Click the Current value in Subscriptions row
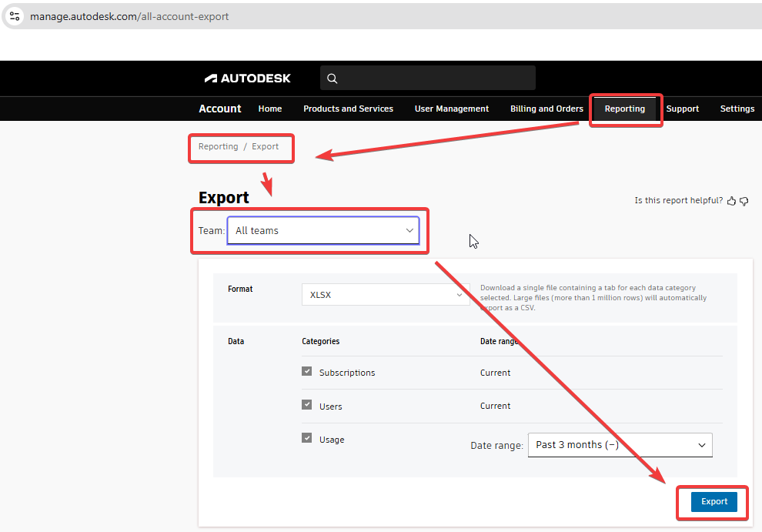The height and width of the screenshot is (532, 762). point(495,373)
